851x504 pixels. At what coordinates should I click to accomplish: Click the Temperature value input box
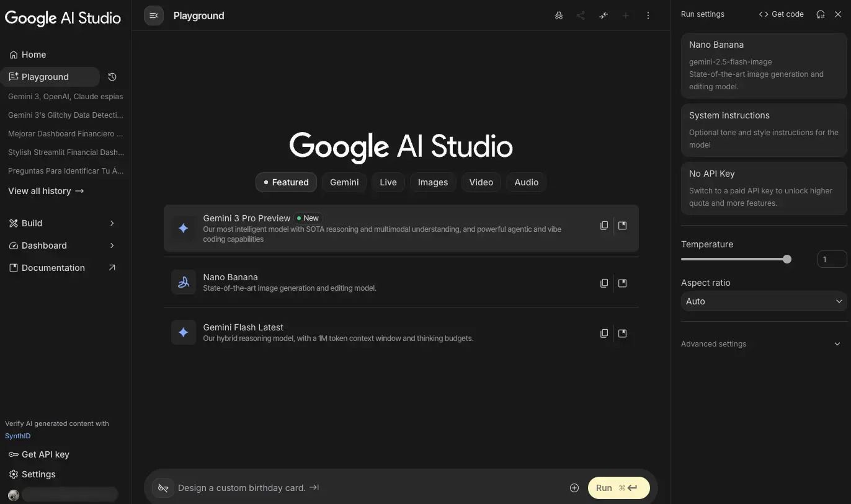tap(832, 259)
